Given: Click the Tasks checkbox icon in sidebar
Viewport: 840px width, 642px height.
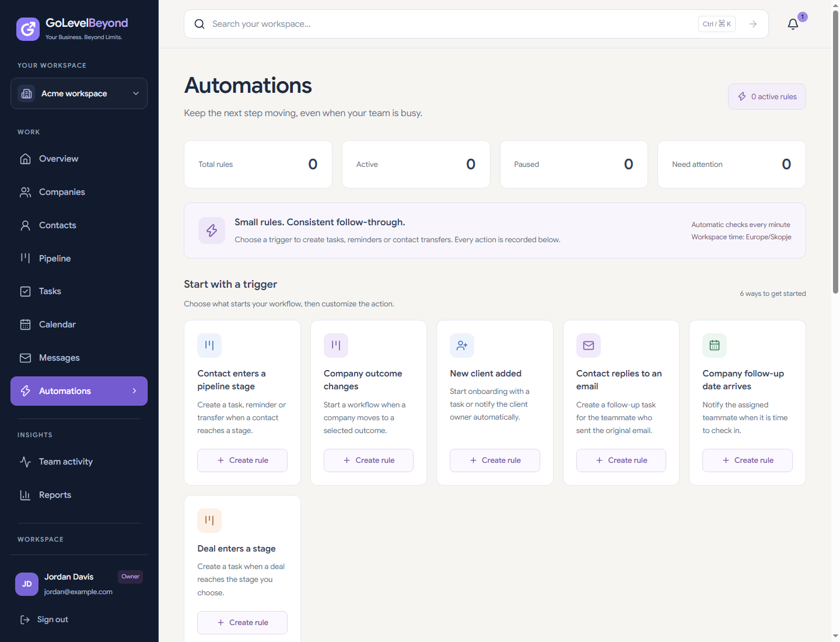Looking at the screenshot, I should coord(25,291).
